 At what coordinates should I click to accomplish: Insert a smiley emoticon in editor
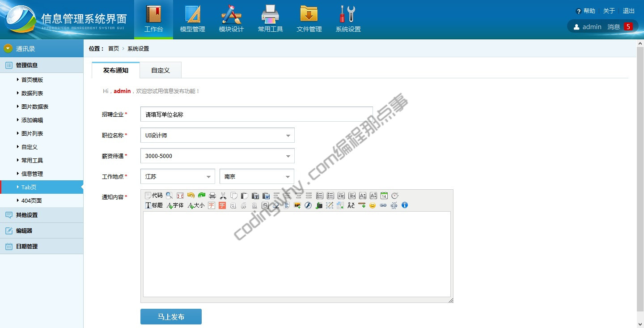click(373, 205)
